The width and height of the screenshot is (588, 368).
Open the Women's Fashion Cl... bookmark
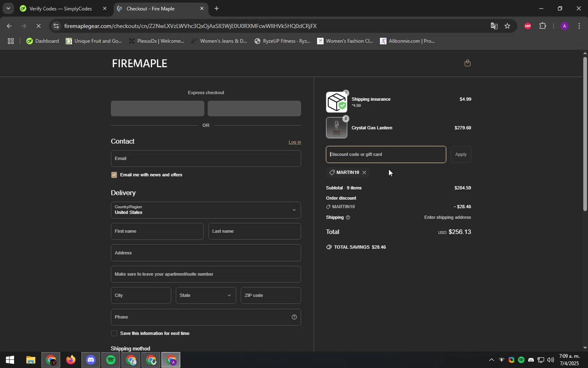(x=345, y=41)
